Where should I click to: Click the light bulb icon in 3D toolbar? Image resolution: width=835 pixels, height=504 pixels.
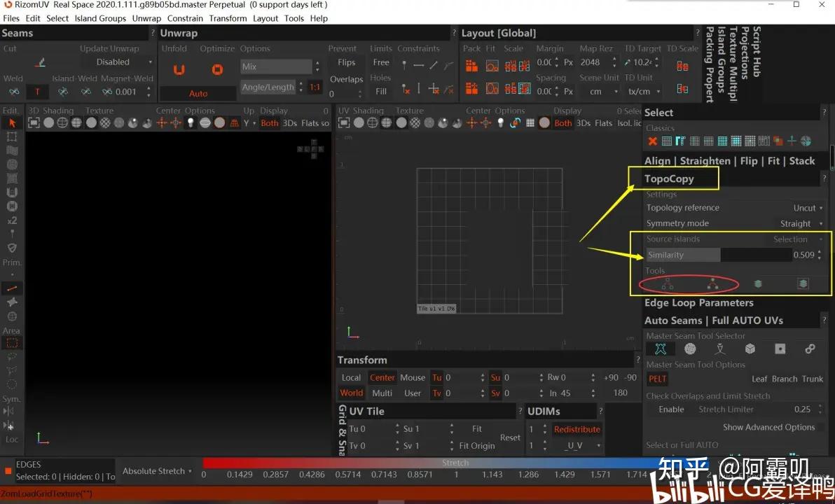click(x=190, y=123)
